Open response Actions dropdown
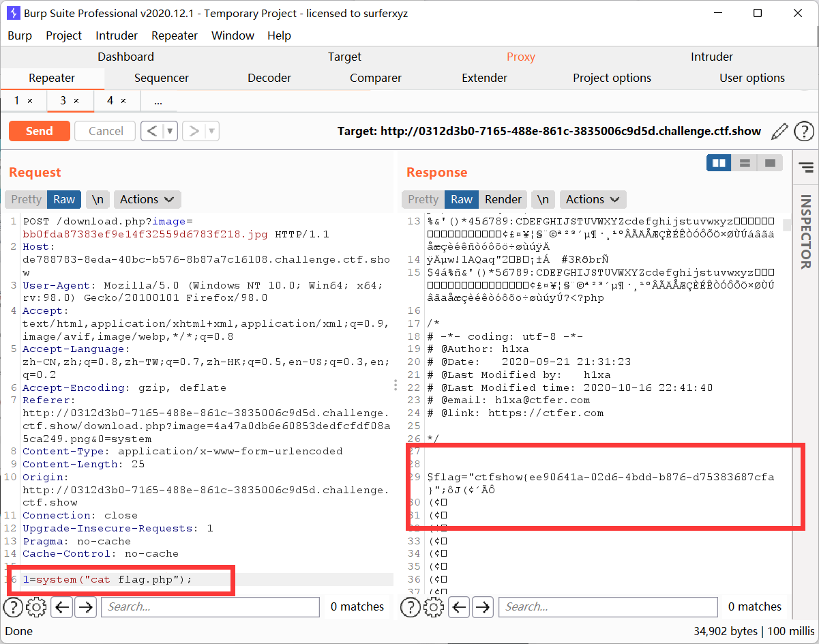Screen dimensions: 819x644 click(593, 199)
